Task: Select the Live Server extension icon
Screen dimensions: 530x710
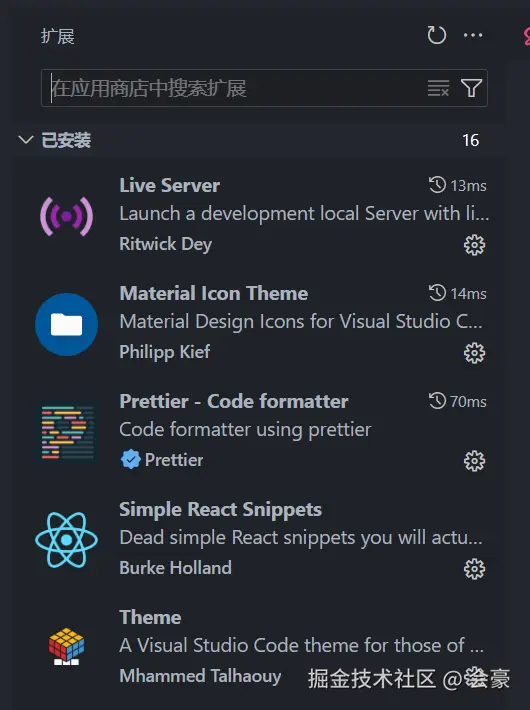Action: (x=67, y=216)
